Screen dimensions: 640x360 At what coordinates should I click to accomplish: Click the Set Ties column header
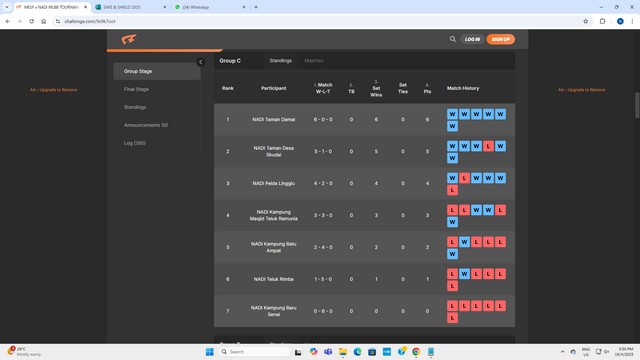[x=403, y=88]
